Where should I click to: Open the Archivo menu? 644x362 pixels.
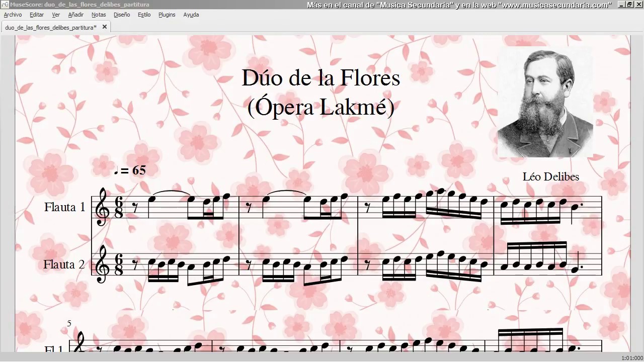pyautogui.click(x=13, y=15)
